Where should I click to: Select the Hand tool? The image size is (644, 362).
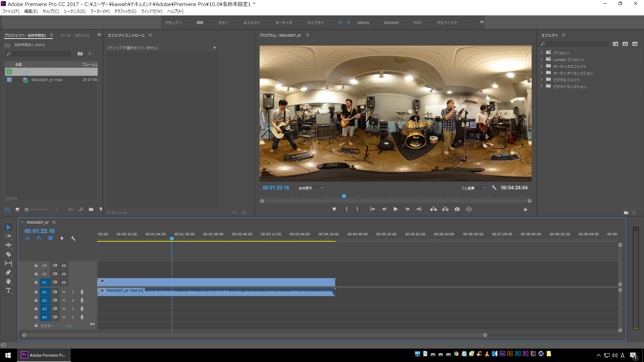point(8,282)
